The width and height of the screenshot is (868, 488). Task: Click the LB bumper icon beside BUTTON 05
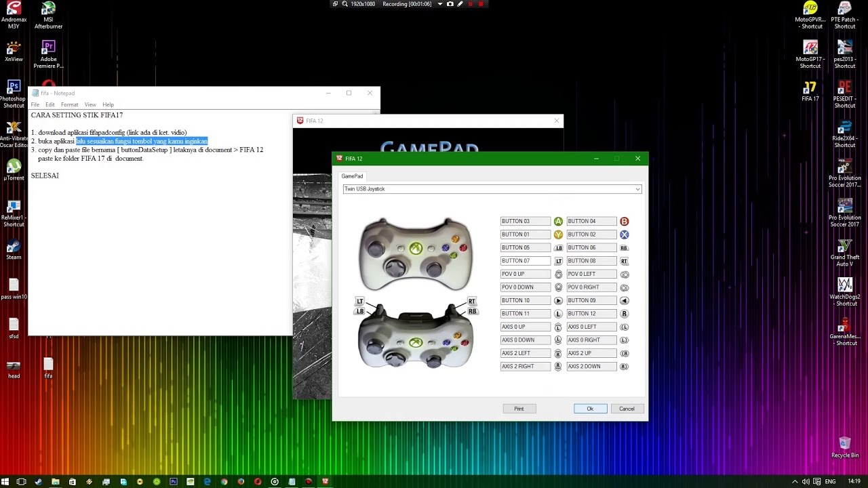tap(558, 248)
